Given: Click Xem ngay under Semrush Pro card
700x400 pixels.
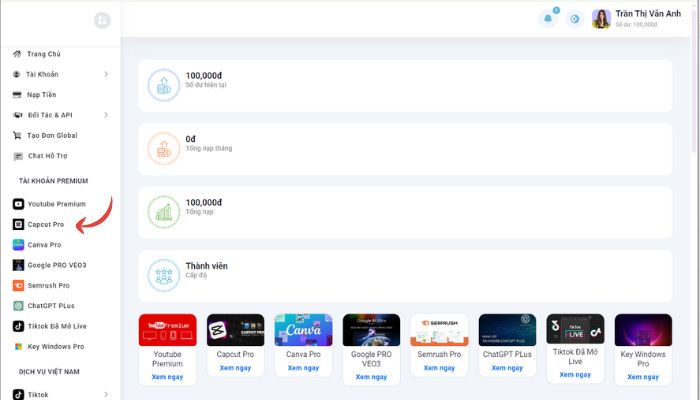Looking at the screenshot, I should point(439,368).
